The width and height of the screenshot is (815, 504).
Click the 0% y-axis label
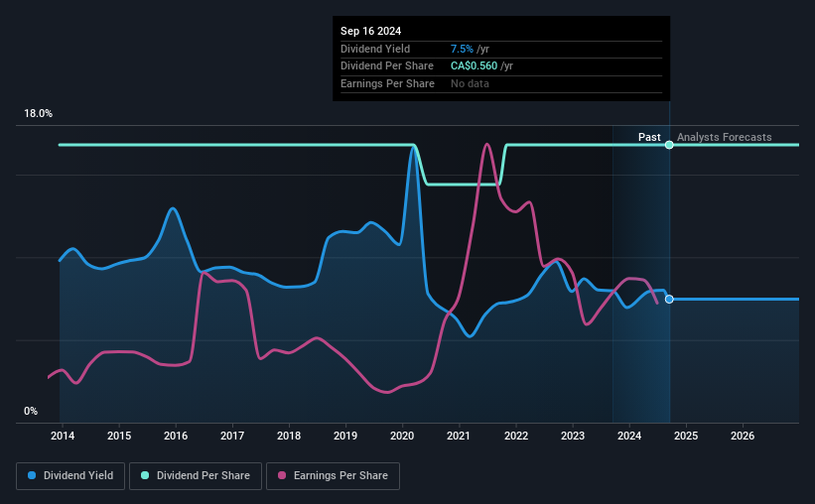[31, 412]
